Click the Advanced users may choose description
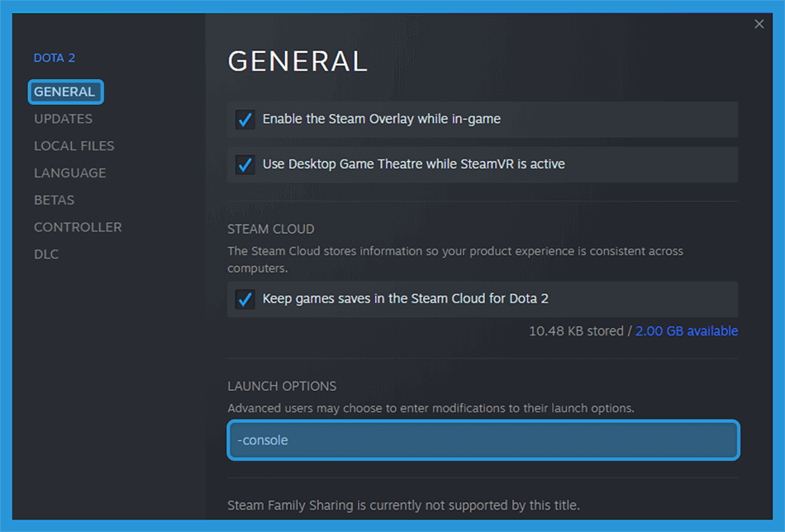785x532 pixels. pos(431,408)
